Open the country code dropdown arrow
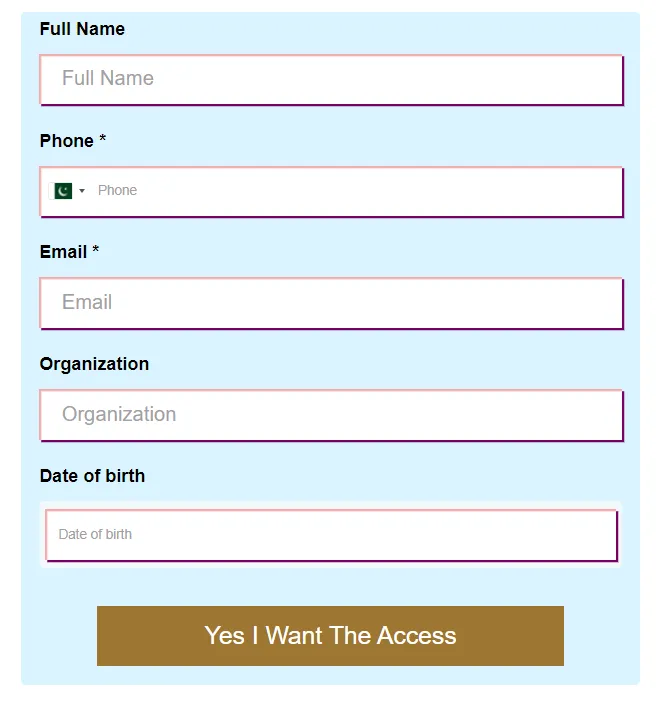This screenshot has height=722, width=660. (82, 191)
